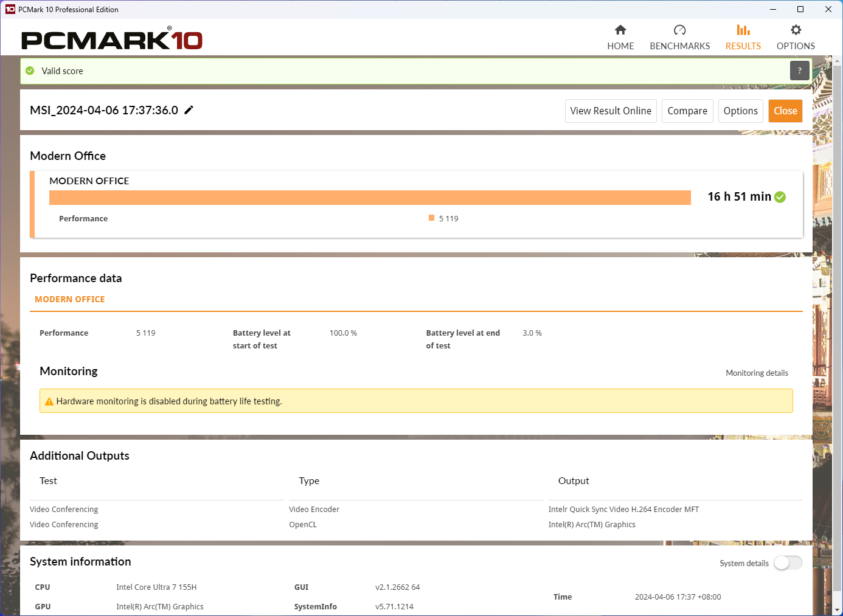
Task: Select the MODERN OFFICE performance data tab
Action: point(70,299)
